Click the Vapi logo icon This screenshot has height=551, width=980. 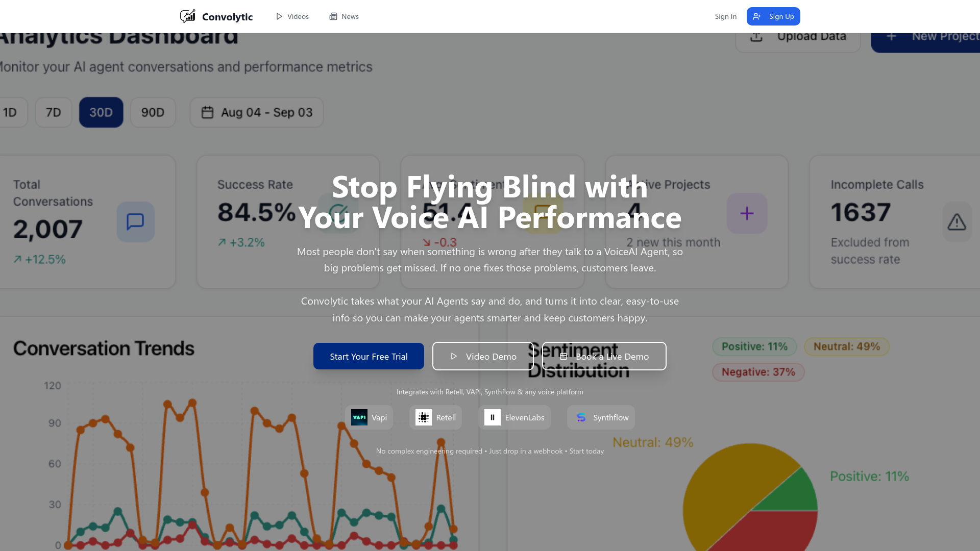click(x=359, y=417)
